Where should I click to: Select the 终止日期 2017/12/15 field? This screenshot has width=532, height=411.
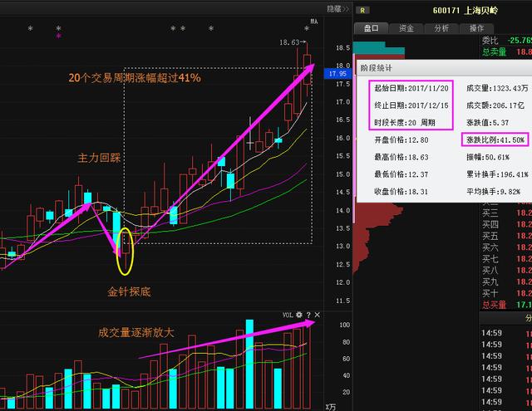(411, 105)
